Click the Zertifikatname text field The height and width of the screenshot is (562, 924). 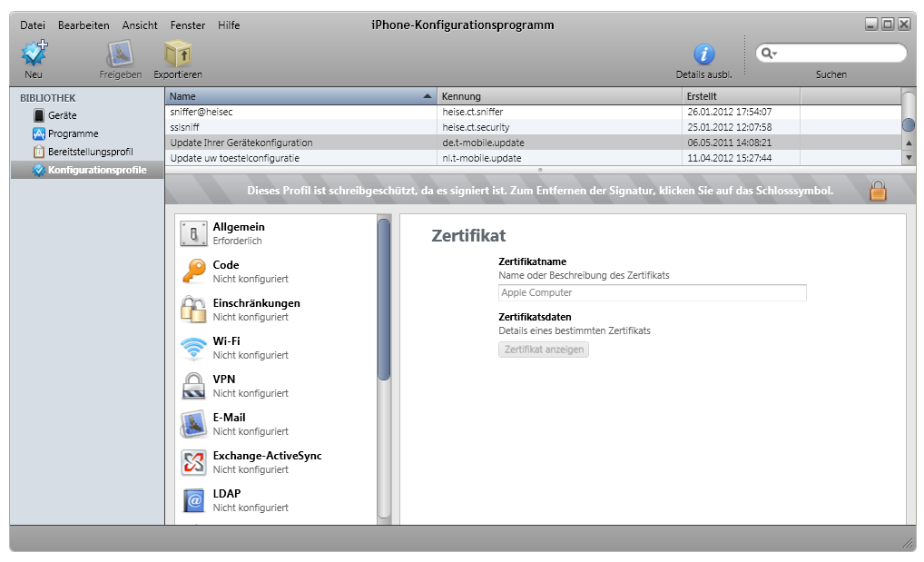coord(652,292)
